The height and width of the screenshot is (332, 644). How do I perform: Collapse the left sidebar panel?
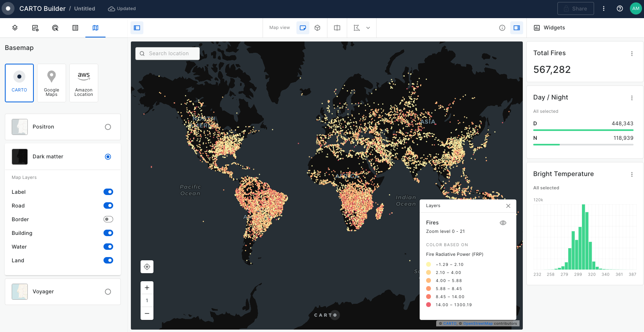tap(137, 28)
